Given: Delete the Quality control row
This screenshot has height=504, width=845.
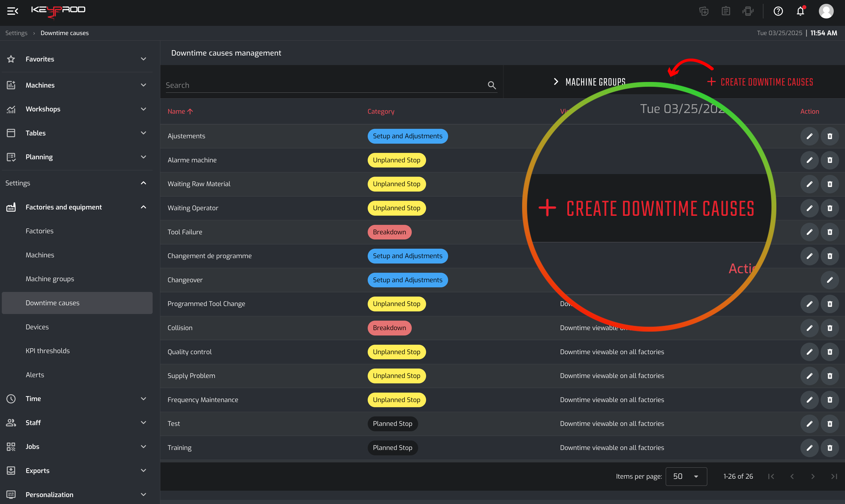Looking at the screenshot, I should point(830,352).
